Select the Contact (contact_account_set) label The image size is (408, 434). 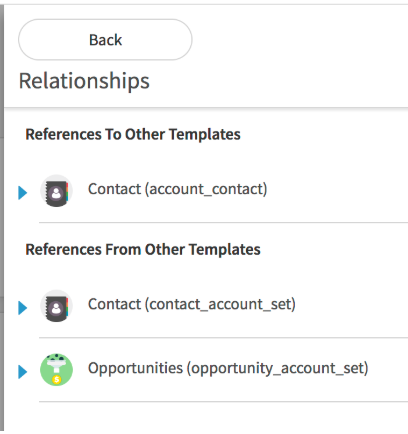click(x=192, y=304)
